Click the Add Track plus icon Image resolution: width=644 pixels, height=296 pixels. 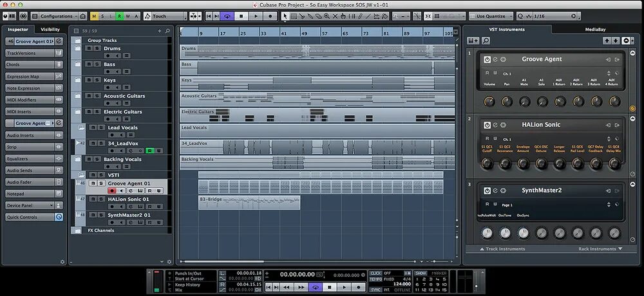(x=160, y=31)
